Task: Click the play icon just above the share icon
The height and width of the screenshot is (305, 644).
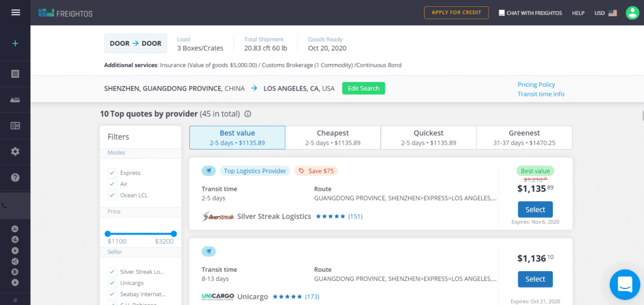Action: 15,250
